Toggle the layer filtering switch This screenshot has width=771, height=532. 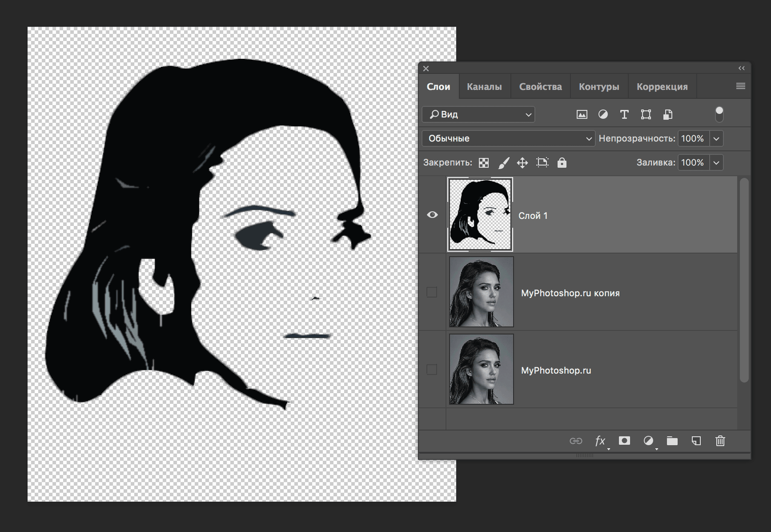point(719,114)
